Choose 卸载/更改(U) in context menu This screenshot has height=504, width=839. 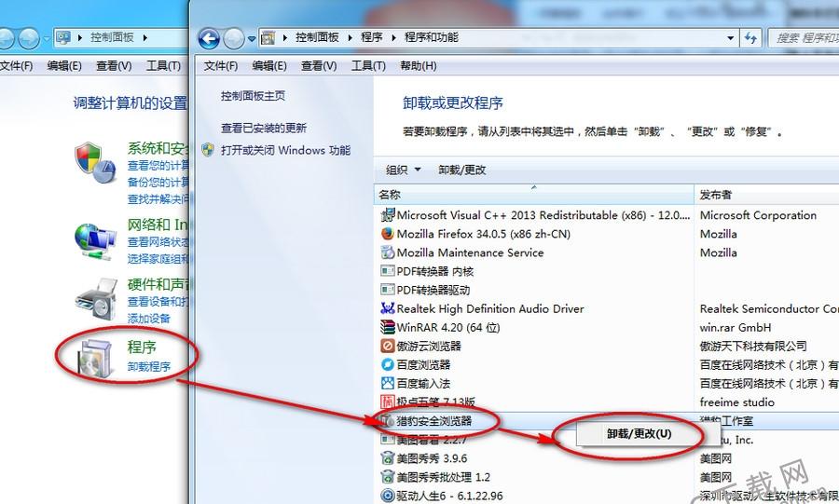[x=639, y=434]
